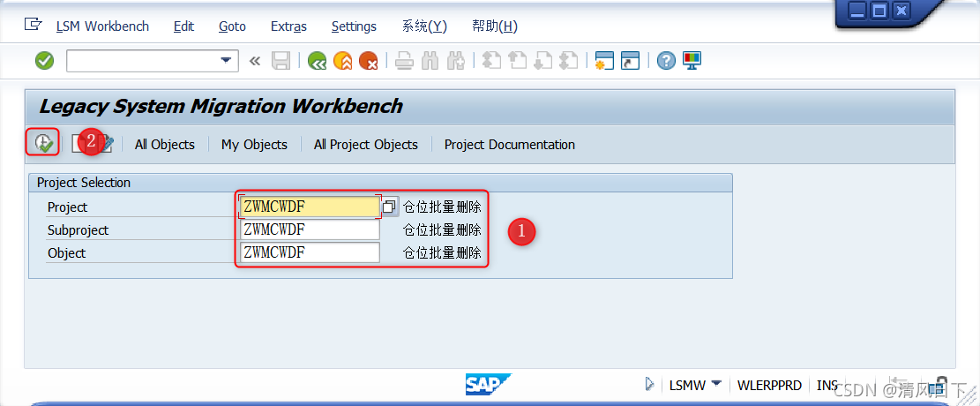
Task: Click the Project Documentation button
Action: (509, 145)
